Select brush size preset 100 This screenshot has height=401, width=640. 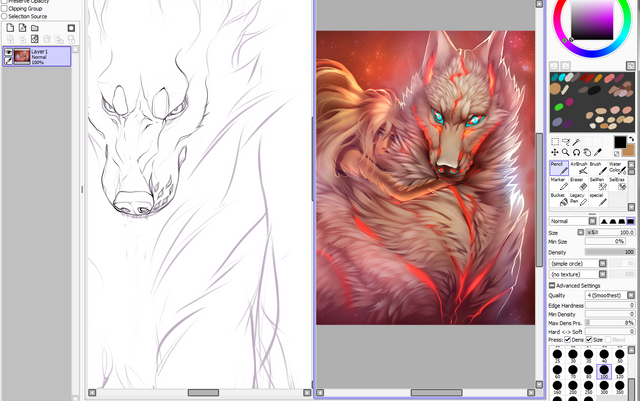click(x=604, y=371)
